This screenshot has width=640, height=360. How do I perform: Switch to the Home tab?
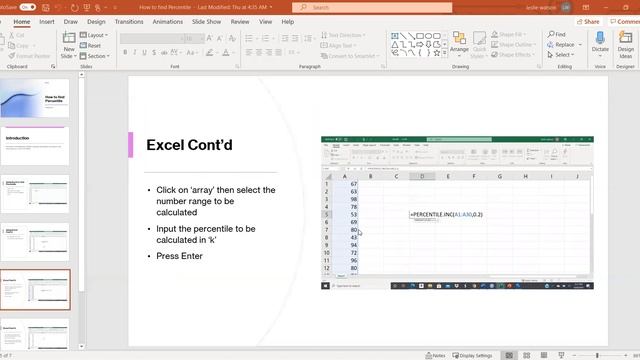(x=22, y=22)
